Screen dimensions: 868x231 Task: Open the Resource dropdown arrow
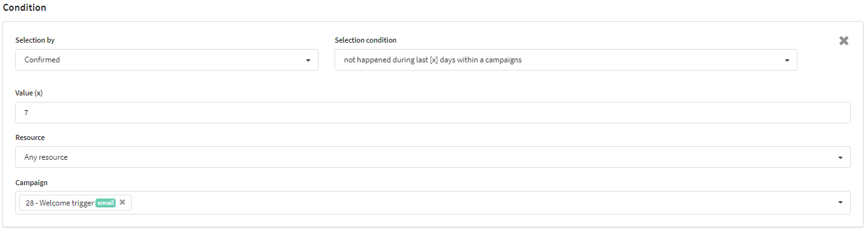click(x=840, y=157)
